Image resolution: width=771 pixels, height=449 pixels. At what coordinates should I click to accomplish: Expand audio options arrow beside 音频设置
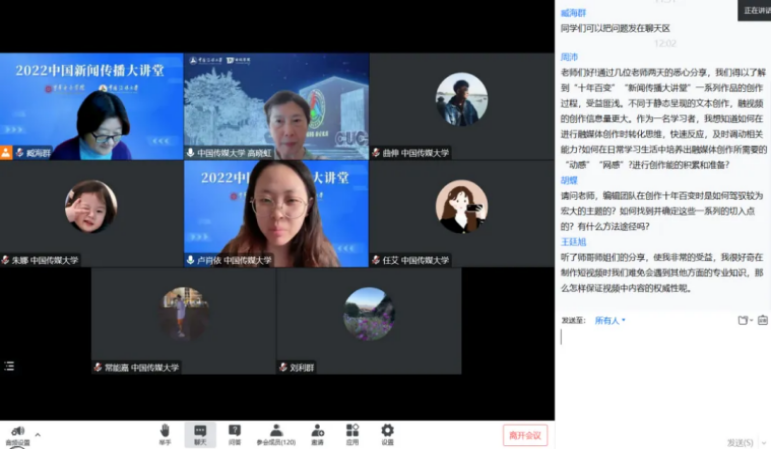pos(38,435)
